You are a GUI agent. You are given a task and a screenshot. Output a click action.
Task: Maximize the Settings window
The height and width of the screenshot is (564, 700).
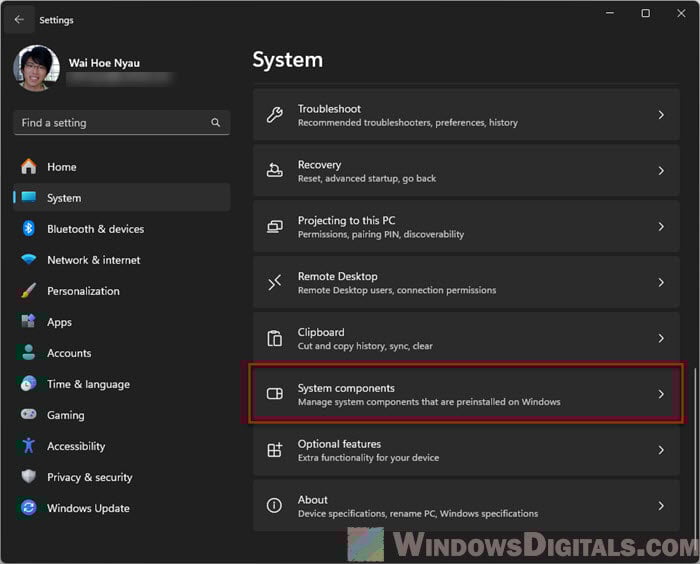coord(646,13)
